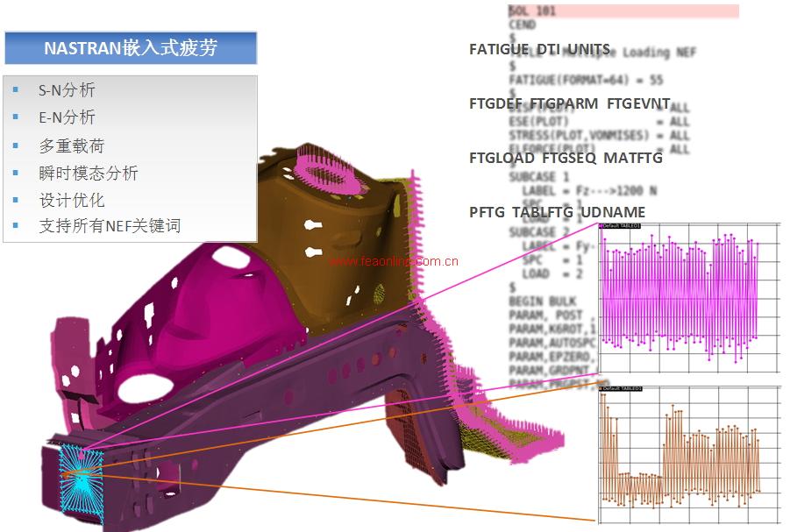The width and height of the screenshot is (790, 532).
Task: Click the blue bullet beside 设计优化
Action: (15, 200)
